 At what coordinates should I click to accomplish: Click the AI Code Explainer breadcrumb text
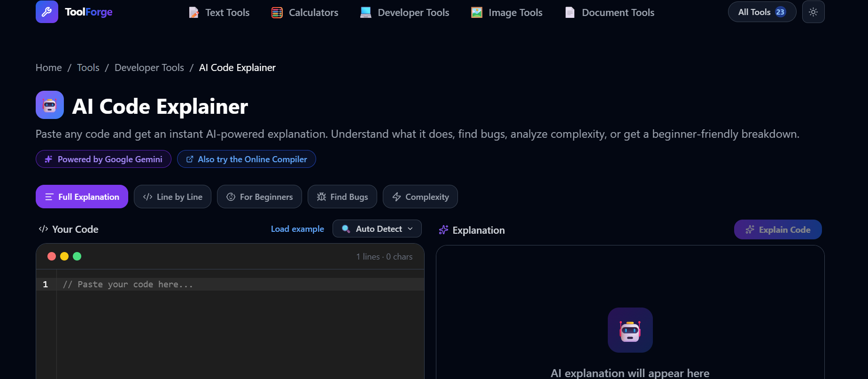point(237,68)
